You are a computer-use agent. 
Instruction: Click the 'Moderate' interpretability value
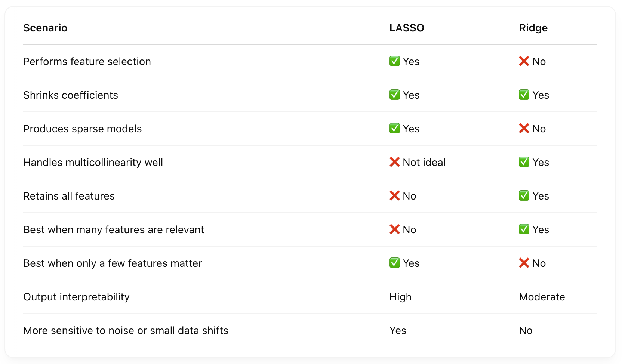point(542,297)
